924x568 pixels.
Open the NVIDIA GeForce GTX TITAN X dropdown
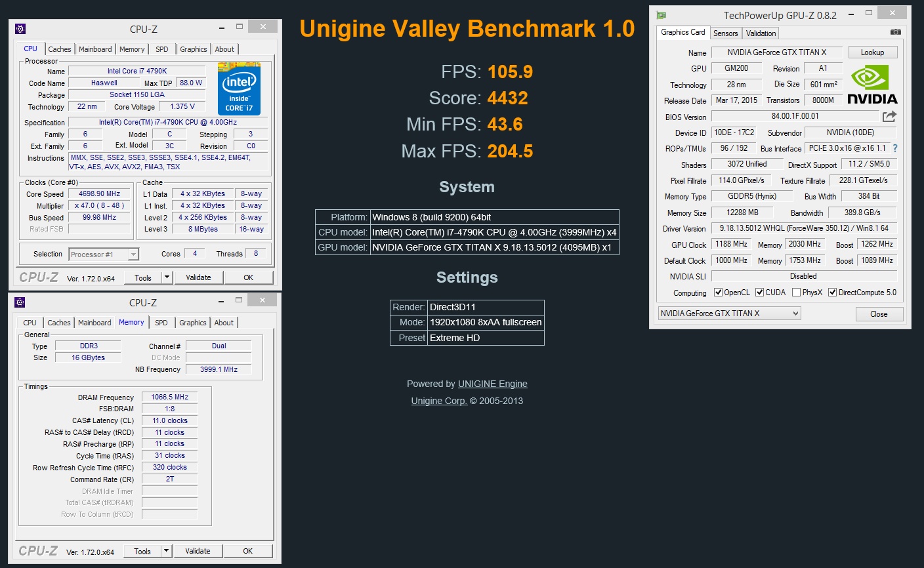[x=729, y=314]
